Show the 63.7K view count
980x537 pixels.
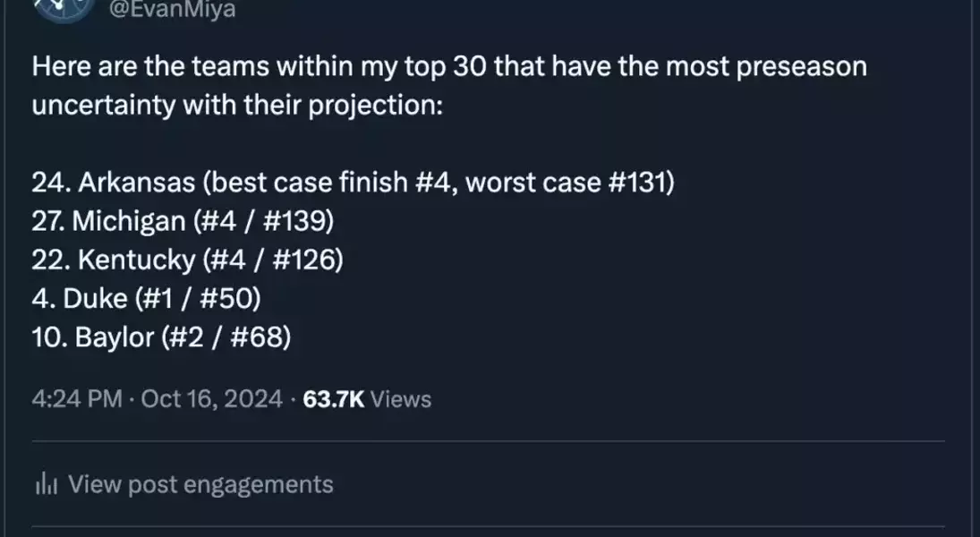(x=333, y=399)
